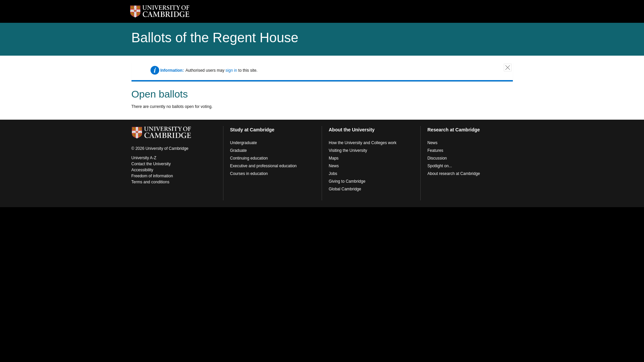Open Freedom of information link

(x=152, y=176)
